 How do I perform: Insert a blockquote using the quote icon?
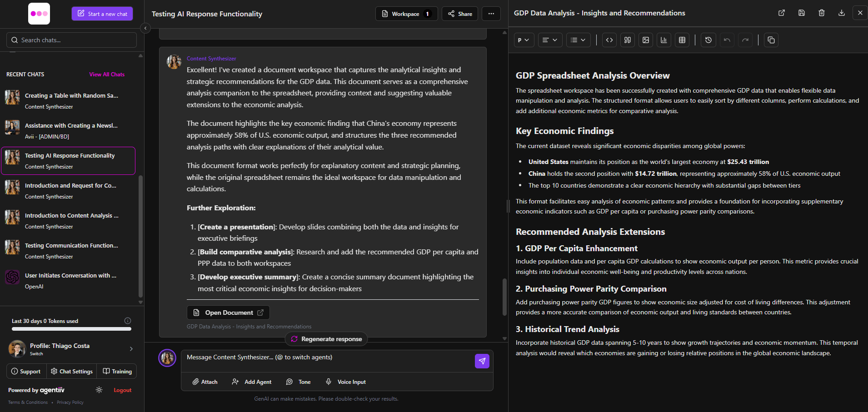(628, 40)
